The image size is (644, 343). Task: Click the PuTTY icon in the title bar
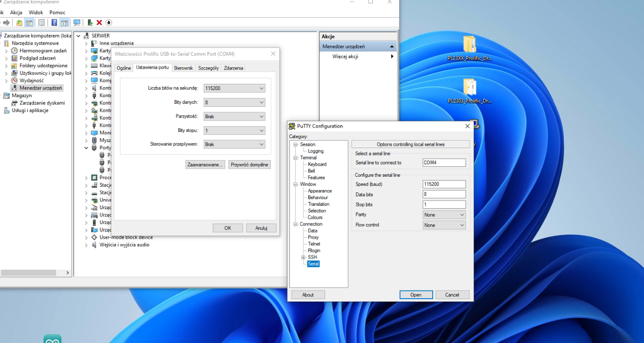click(292, 126)
